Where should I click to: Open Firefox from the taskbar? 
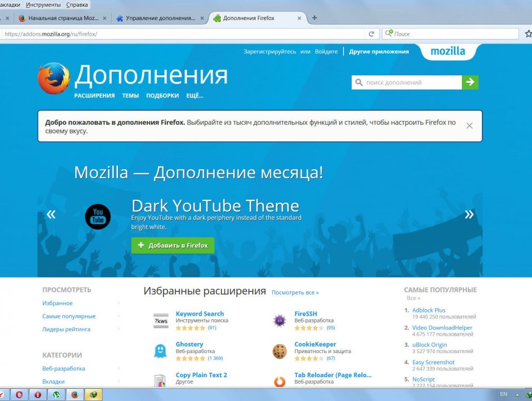(75, 395)
